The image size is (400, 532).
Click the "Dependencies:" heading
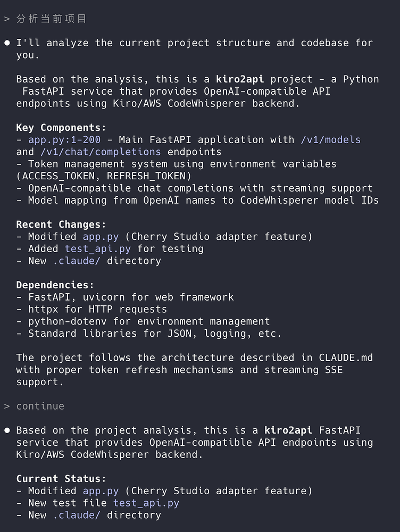55,285
